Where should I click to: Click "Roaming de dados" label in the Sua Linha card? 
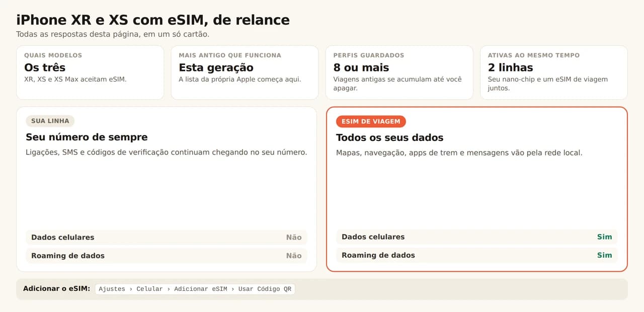coord(68,256)
